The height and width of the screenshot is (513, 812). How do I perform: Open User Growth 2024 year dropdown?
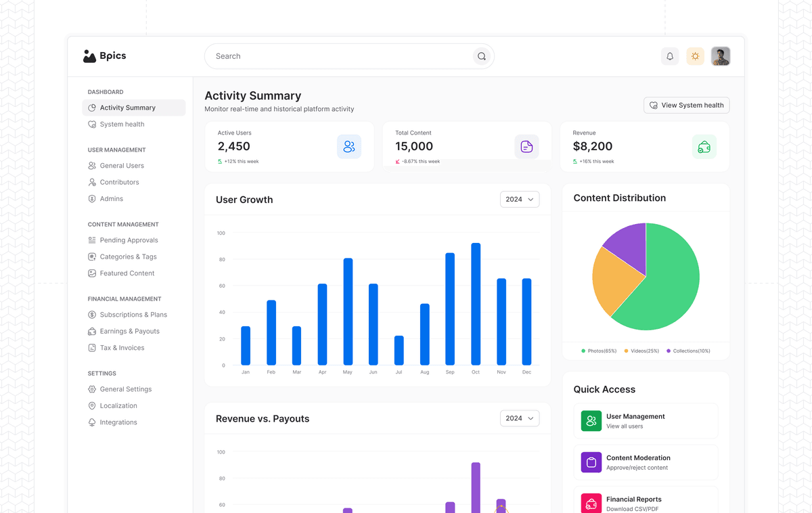point(520,199)
